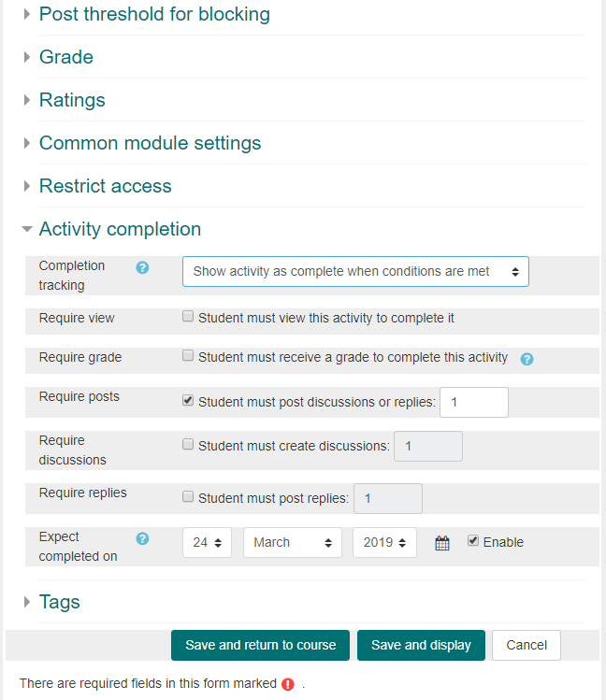The width and height of the screenshot is (606, 700).
Task: Open the calendar date picker icon
Action: [x=442, y=543]
